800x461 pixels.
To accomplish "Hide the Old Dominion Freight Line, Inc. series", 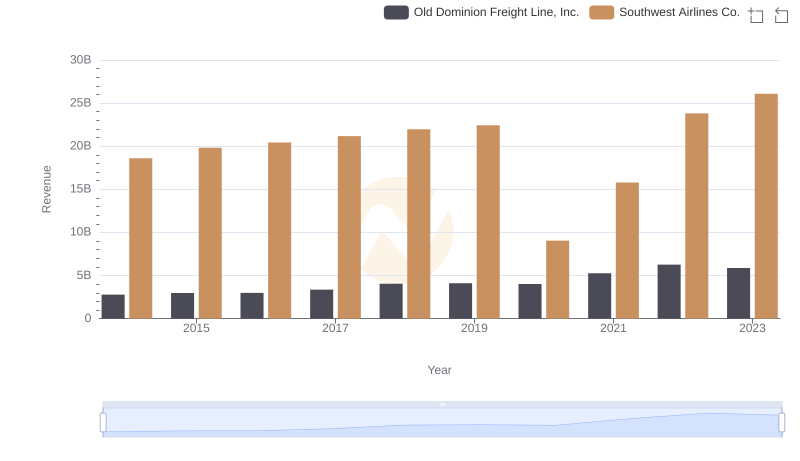I will [496, 12].
